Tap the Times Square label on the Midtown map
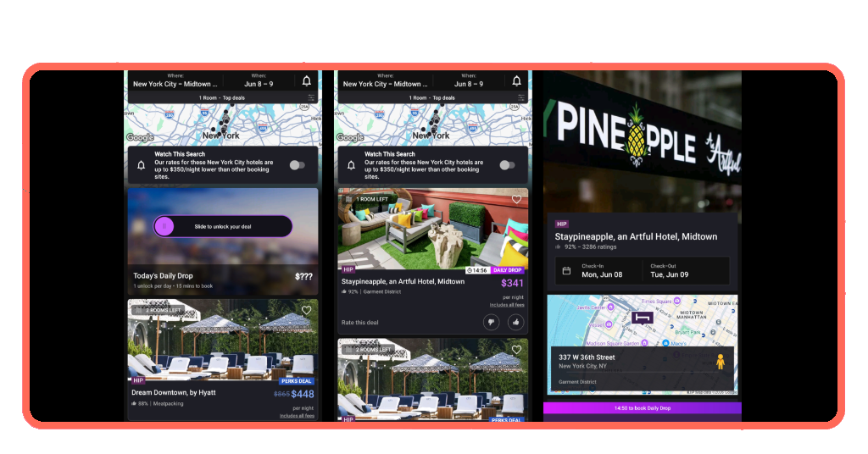The height and width of the screenshot is (454, 868). point(656,302)
